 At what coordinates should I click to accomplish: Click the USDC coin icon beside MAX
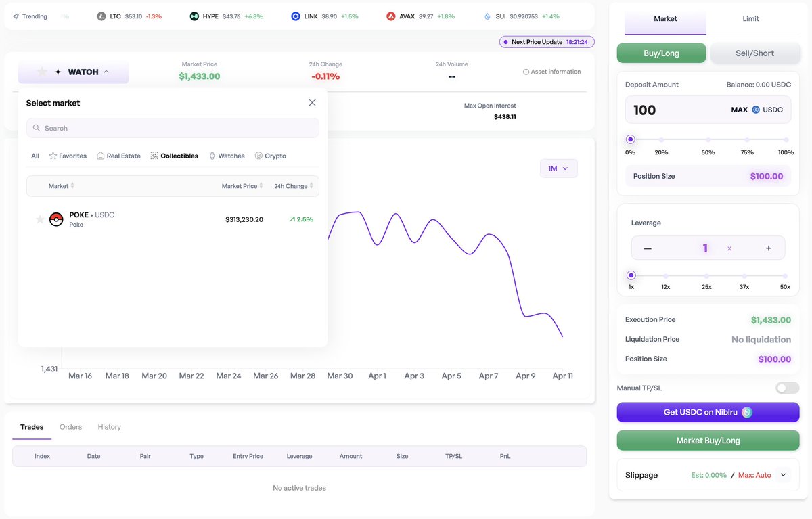(x=756, y=110)
